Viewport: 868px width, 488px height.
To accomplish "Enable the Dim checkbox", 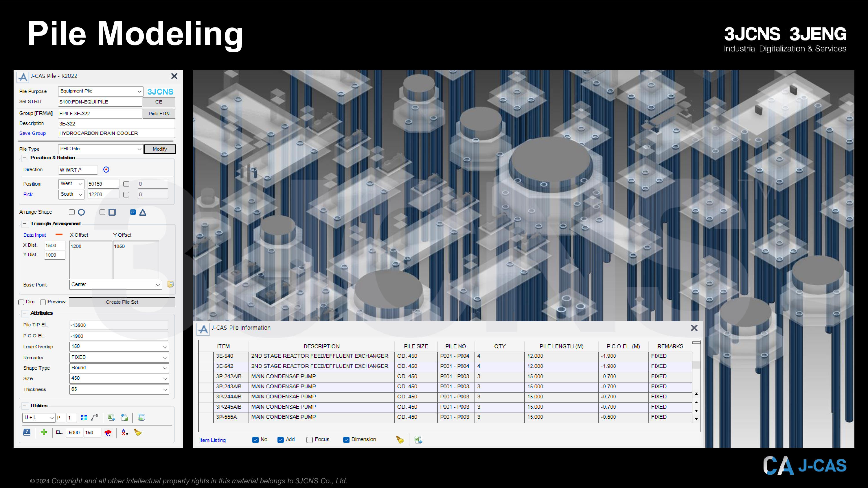I will [21, 302].
